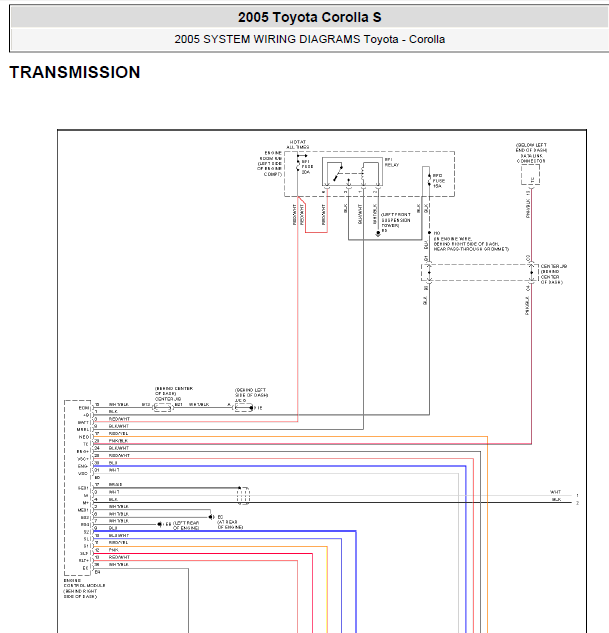Click the PNK wire color label at ECM
The image size is (609, 633).
point(113,550)
